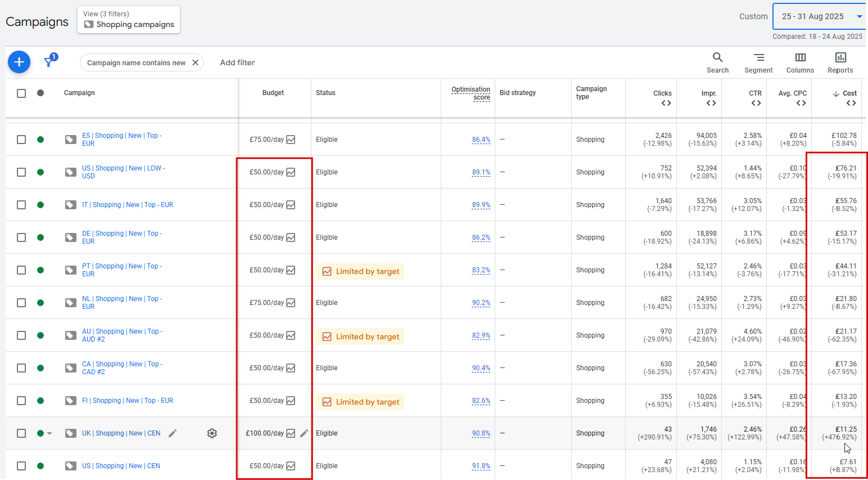Image resolution: width=868 pixels, height=480 pixels.
Task: Click the budget chart icon for US LOW campaign
Action: (x=291, y=172)
